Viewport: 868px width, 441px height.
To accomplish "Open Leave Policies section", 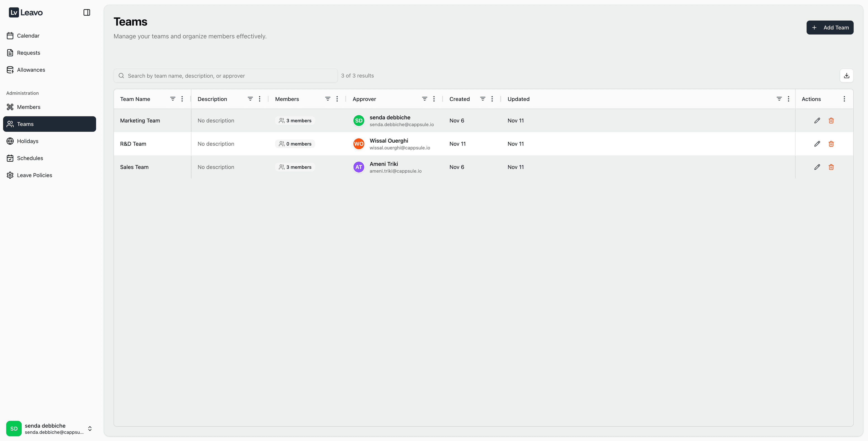I will coord(34,175).
